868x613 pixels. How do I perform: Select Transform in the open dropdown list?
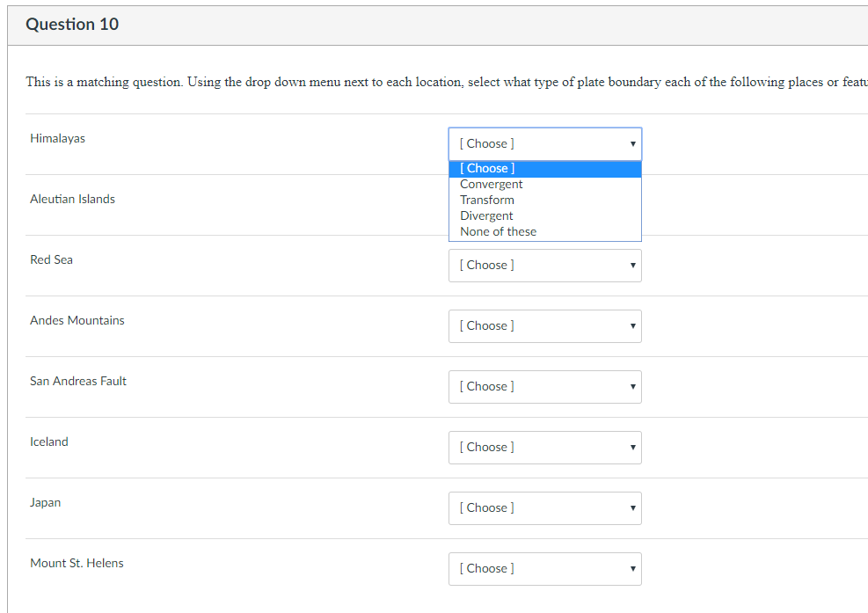pos(544,200)
